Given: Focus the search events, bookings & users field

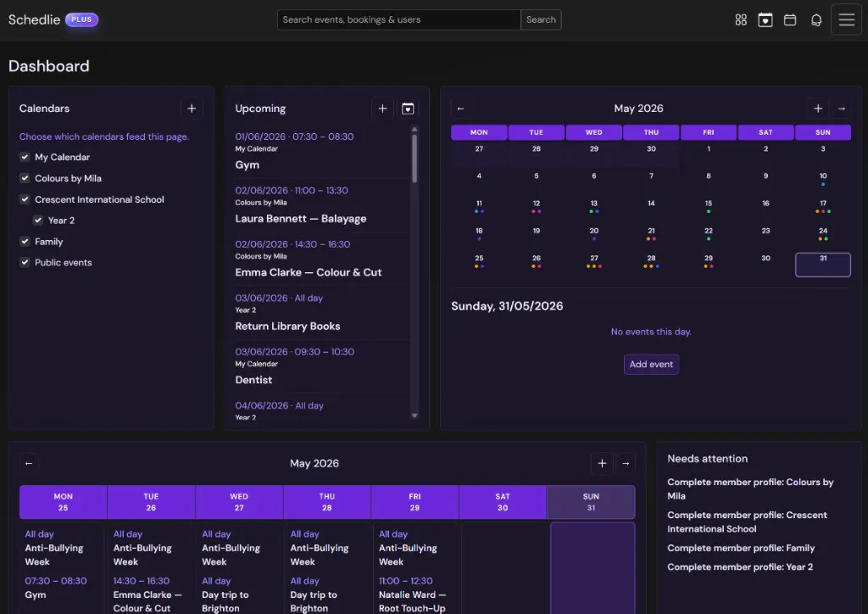Looking at the screenshot, I should pyautogui.click(x=398, y=20).
